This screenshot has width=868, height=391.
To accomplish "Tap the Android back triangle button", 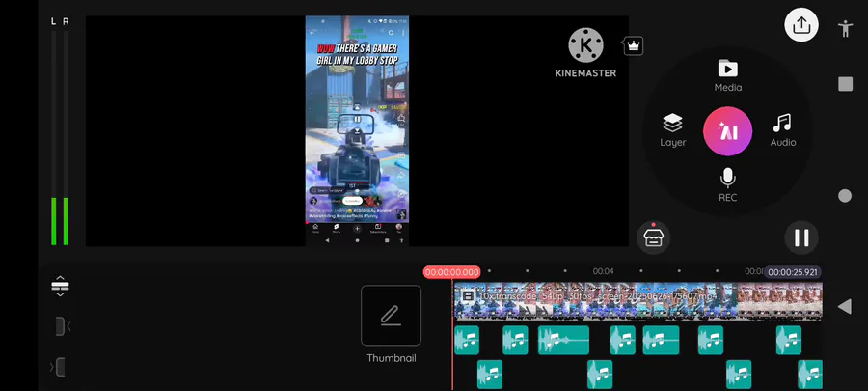I will click(844, 306).
